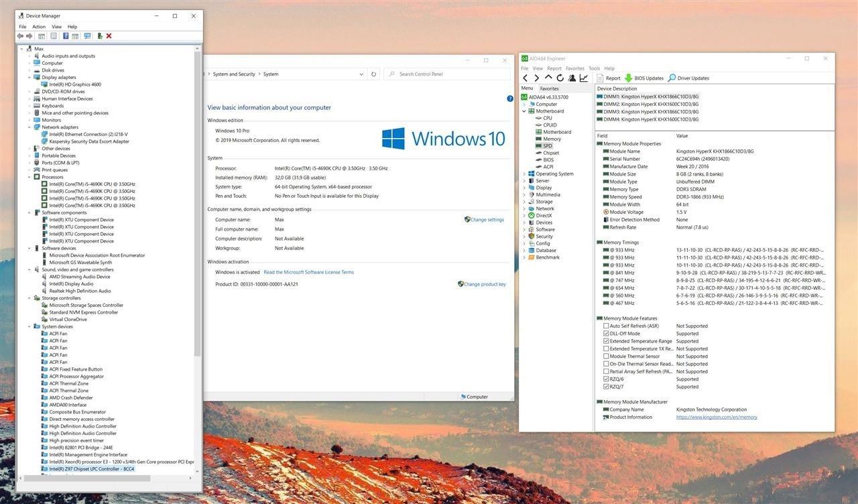This screenshot has width=858, height=504.
Task: Click the Change product key link
Action: [485, 284]
